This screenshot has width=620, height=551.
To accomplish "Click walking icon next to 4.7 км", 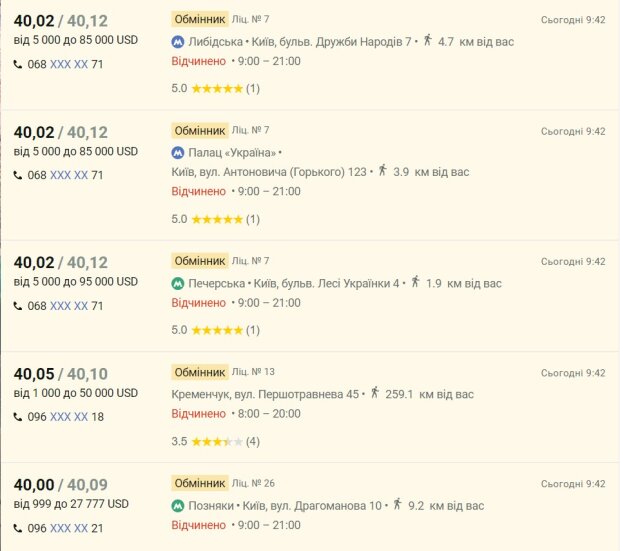I will (x=427, y=40).
